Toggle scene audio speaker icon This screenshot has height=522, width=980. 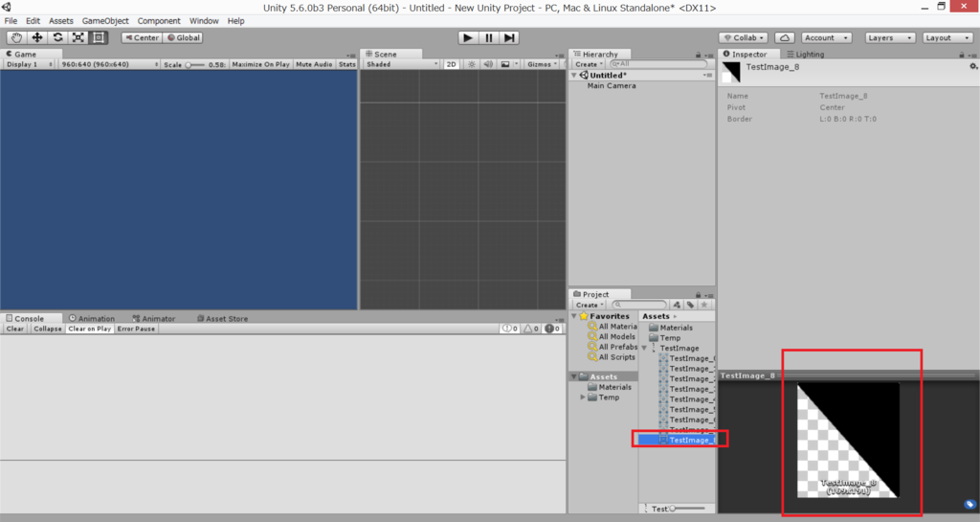click(488, 64)
